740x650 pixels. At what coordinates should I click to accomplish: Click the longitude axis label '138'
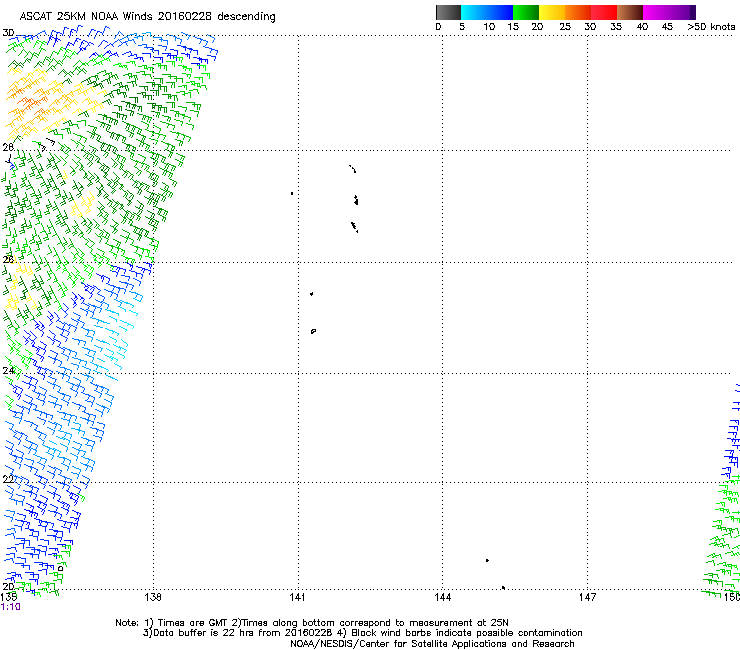[x=152, y=597]
